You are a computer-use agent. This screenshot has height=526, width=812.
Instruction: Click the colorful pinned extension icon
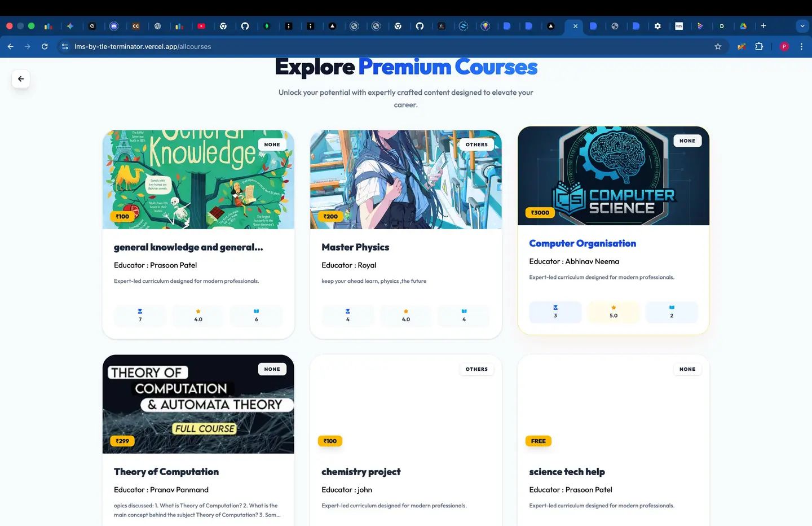click(x=742, y=46)
